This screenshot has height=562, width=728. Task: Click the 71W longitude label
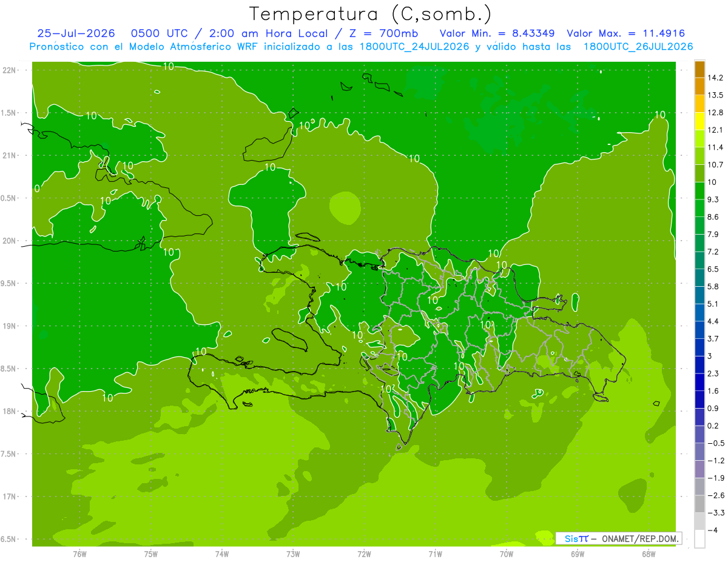point(435,554)
